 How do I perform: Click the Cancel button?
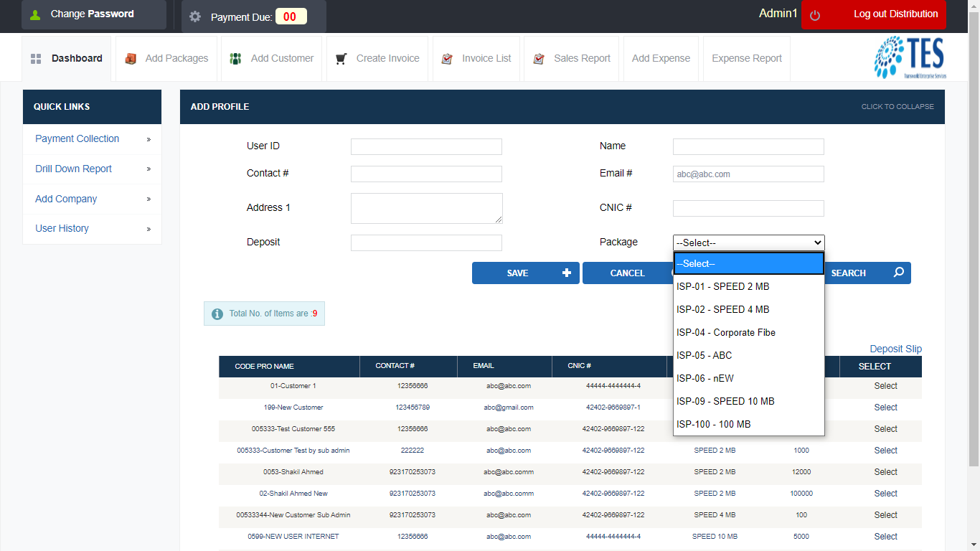pos(628,273)
